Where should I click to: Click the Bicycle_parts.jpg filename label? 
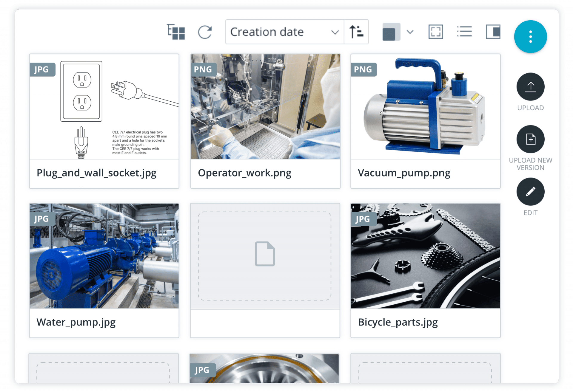click(398, 322)
